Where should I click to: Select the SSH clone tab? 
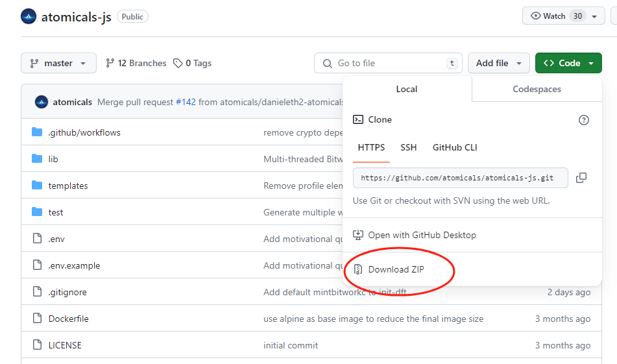tap(409, 147)
